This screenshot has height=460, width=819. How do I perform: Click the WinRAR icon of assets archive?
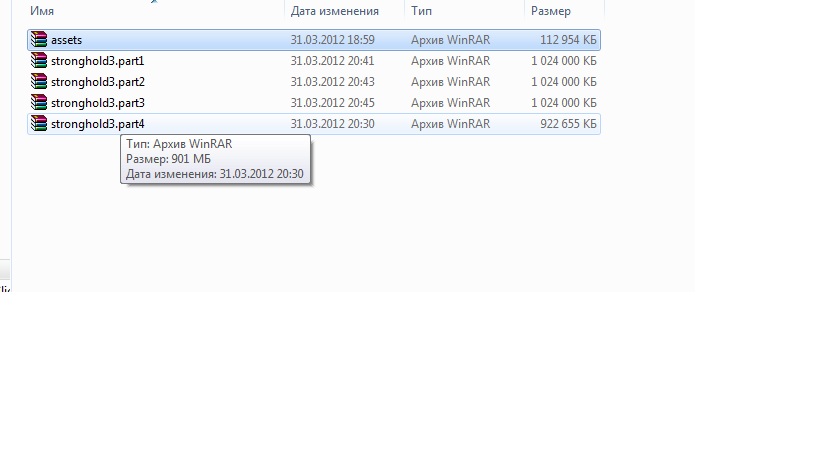pyautogui.click(x=39, y=40)
